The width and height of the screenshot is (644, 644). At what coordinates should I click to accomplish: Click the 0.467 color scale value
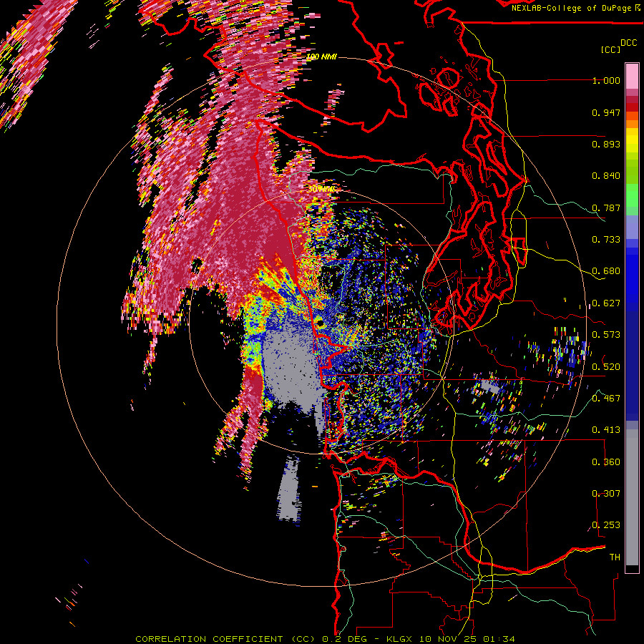(606, 398)
